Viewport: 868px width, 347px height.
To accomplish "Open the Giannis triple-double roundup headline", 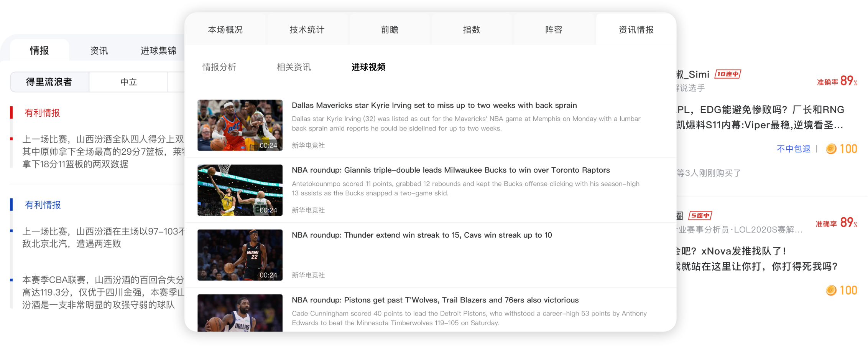I will pos(451,170).
